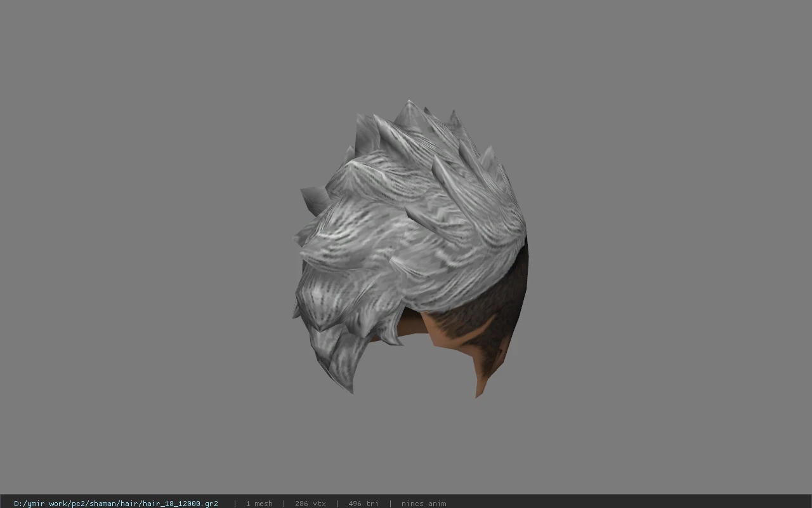This screenshot has width=812, height=508.
Task: Click the '286 vtx' vertex count
Action: 310,504
